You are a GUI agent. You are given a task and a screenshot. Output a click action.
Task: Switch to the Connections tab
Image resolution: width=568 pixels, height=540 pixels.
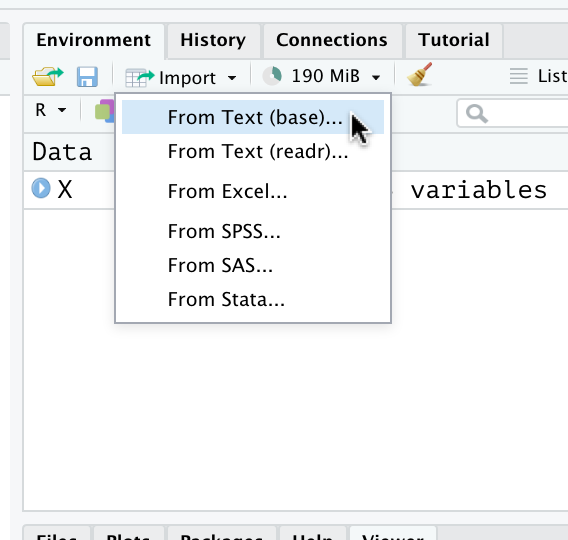332,40
